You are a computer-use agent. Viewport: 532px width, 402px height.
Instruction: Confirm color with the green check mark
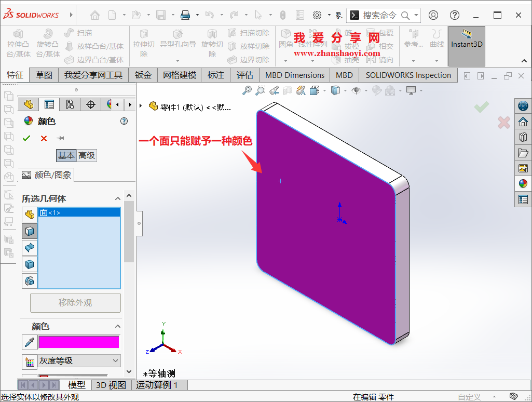coord(26,138)
